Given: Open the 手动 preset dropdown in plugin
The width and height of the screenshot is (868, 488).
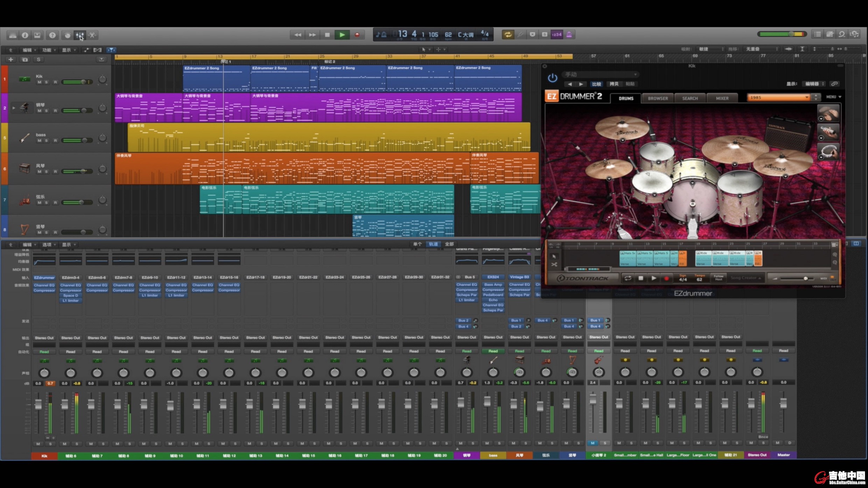Looking at the screenshot, I should 600,75.
